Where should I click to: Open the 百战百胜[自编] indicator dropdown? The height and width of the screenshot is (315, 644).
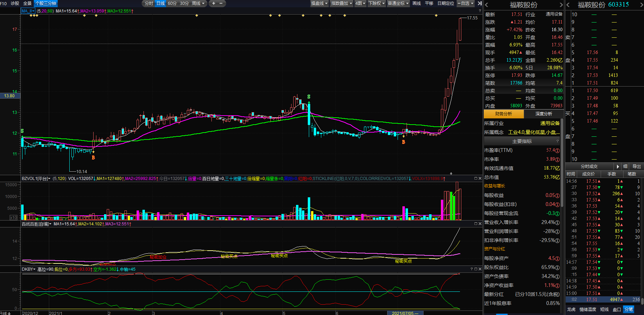click(x=36, y=224)
